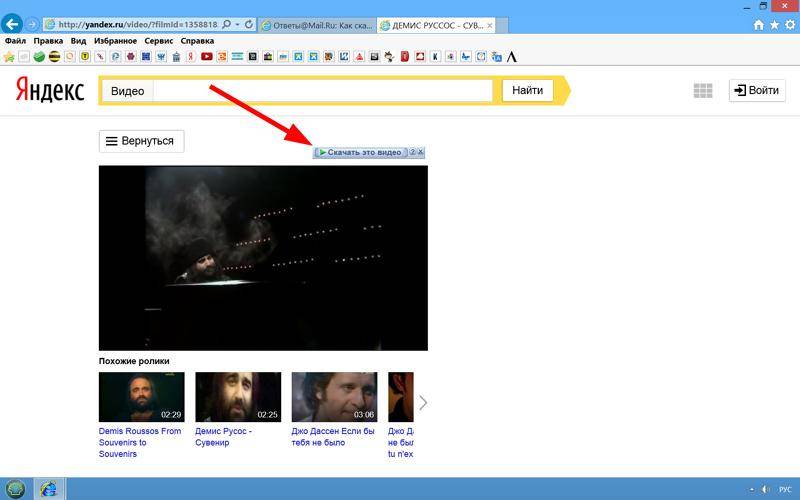Click the add-to-favorites star in favorites bar
The height and width of the screenshot is (500, 800).
(9, 57)
